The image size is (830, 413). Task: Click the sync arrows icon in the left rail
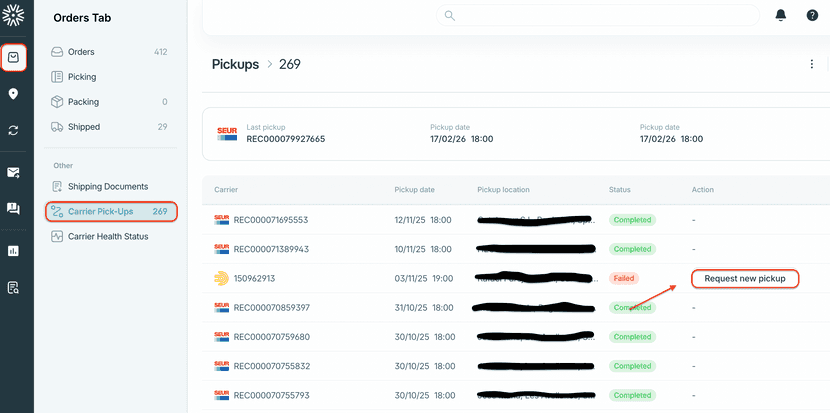click(13, 130)
